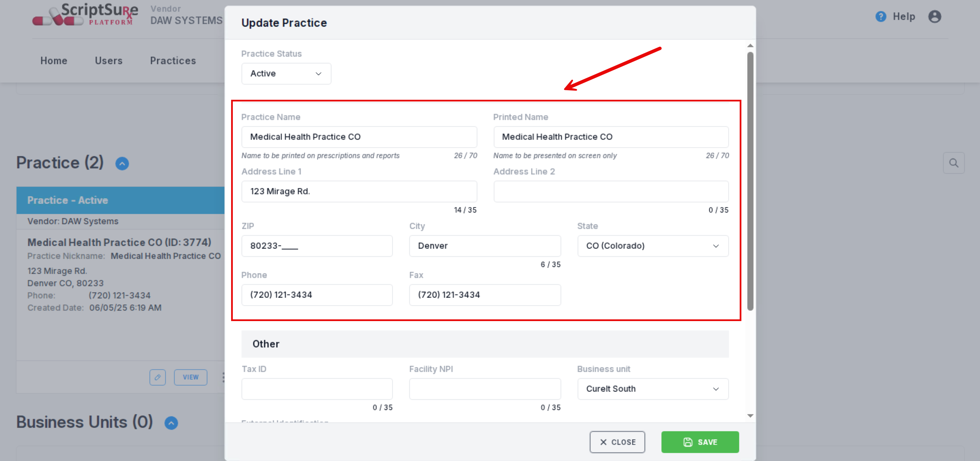Click the VIEW button on practice card
This screenshot has width=980, height=461.
point(191,377)
